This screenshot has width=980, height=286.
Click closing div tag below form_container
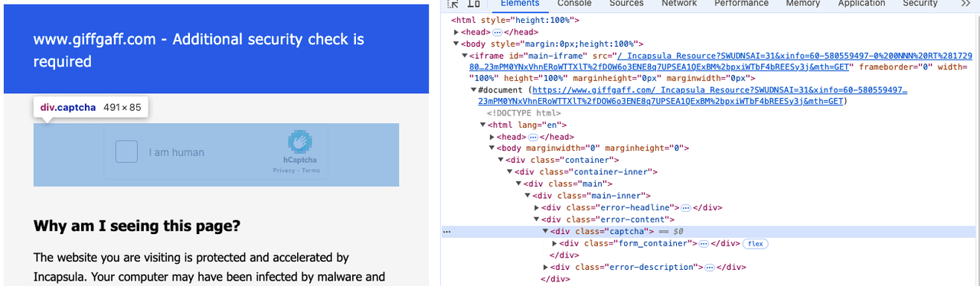564,255
